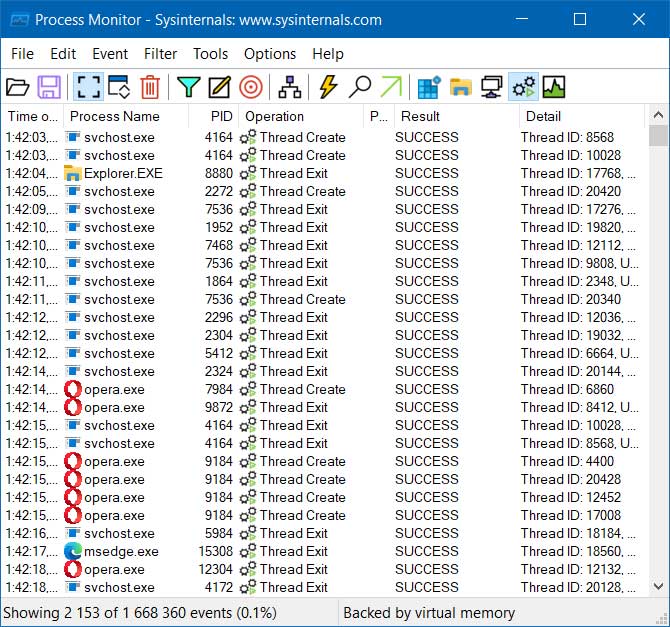Image resolution: width=670 pixels, height=627 pixels.
Task: Open the Edit menu
Action: click(63, 54)
